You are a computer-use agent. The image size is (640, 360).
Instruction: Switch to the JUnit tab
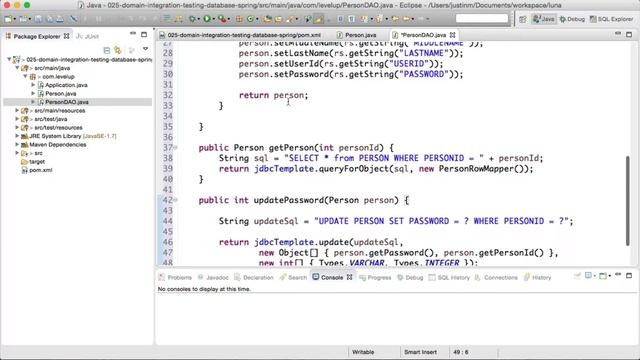pyautogui.click(x=87, y=36)
